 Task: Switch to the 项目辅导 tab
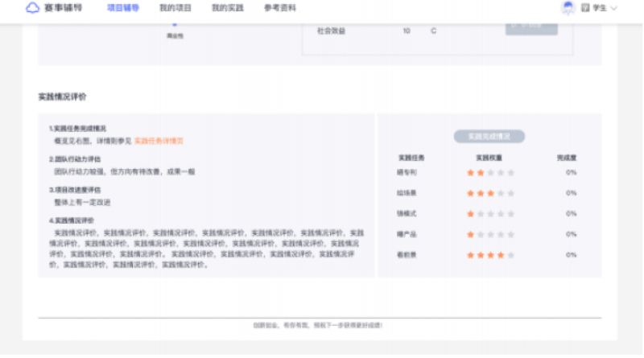coord(122,8)
